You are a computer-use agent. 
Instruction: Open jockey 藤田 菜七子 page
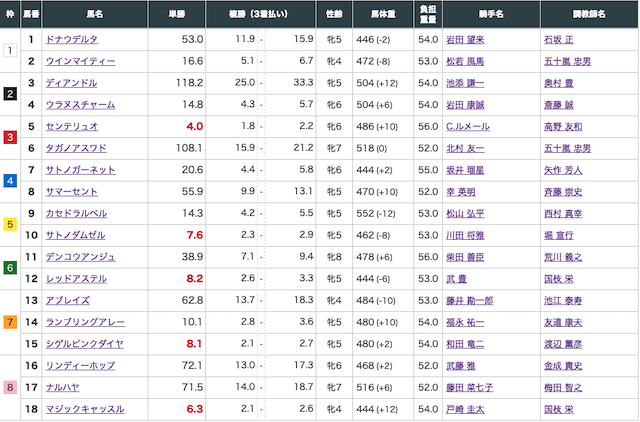coord(469,387)
